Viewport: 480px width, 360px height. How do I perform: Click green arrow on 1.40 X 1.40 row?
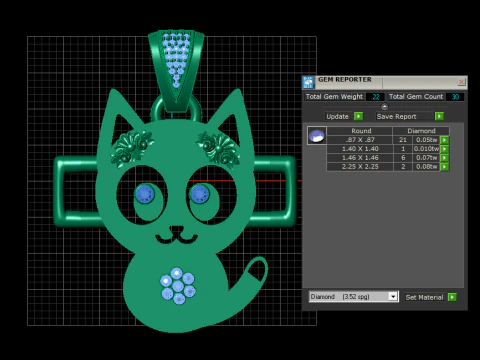point(444,149)
